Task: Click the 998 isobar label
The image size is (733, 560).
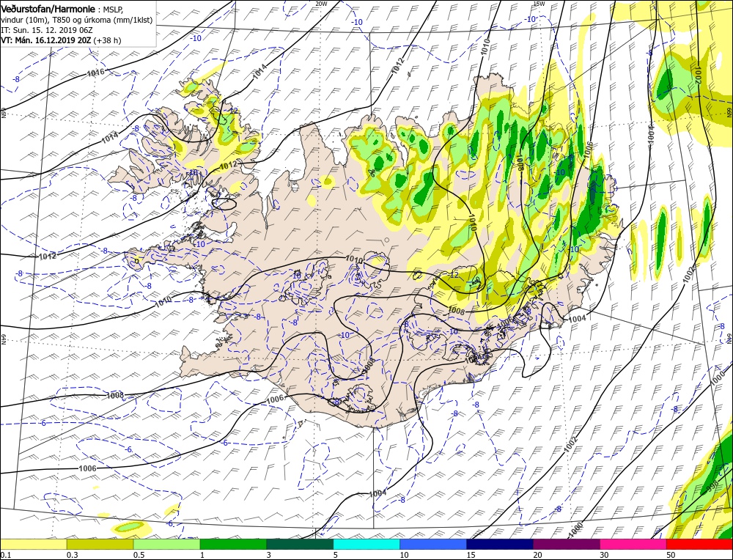Action: [712, 487]
